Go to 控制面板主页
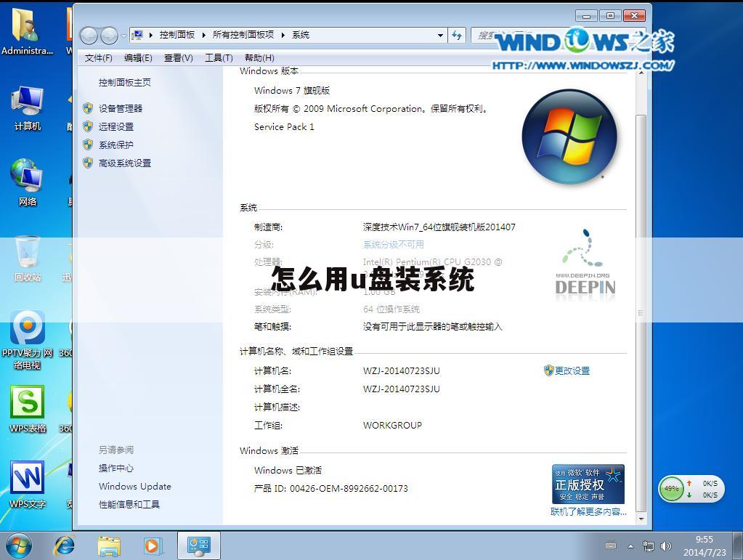 pos(125,82)
